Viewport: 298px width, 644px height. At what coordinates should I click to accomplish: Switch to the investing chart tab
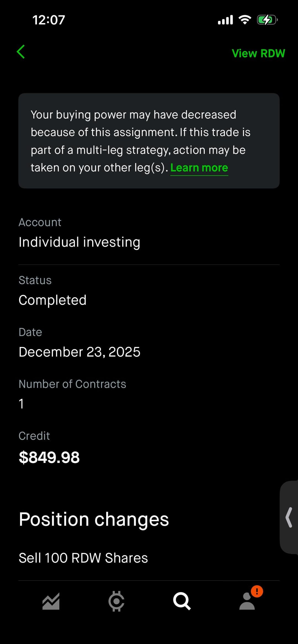pos(51,601)
